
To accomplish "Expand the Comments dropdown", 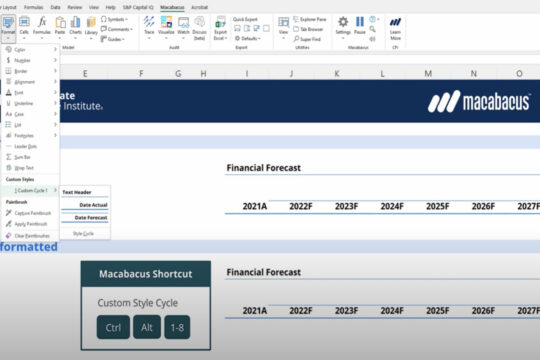I will 116,29.
